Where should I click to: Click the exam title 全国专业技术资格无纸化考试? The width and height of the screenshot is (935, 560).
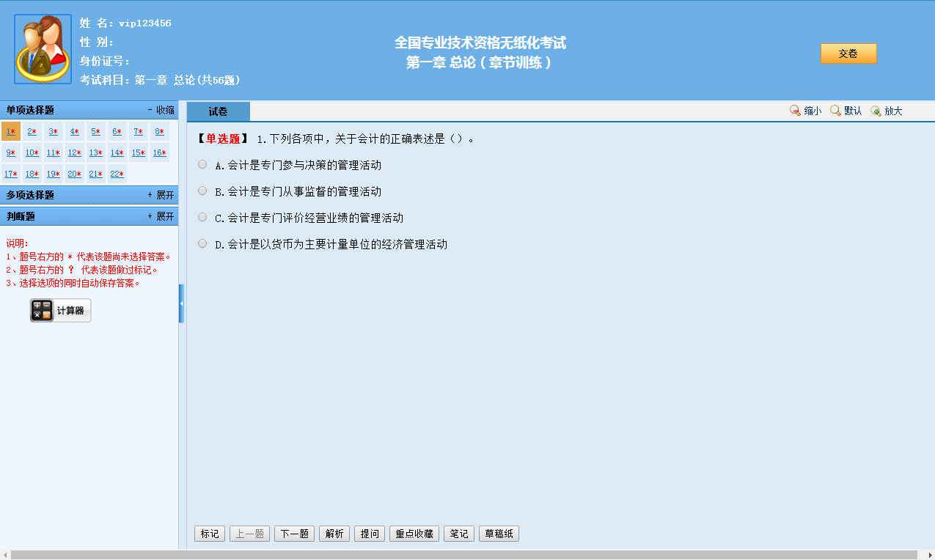480,43
